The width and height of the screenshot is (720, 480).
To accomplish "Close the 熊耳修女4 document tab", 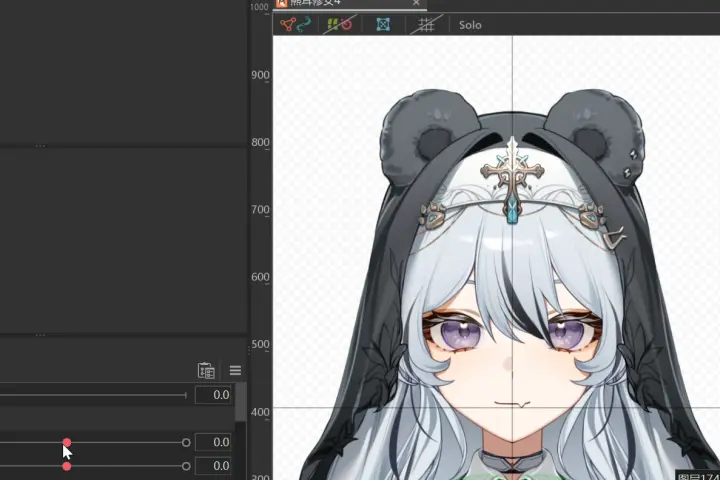I will pos(416,3).
